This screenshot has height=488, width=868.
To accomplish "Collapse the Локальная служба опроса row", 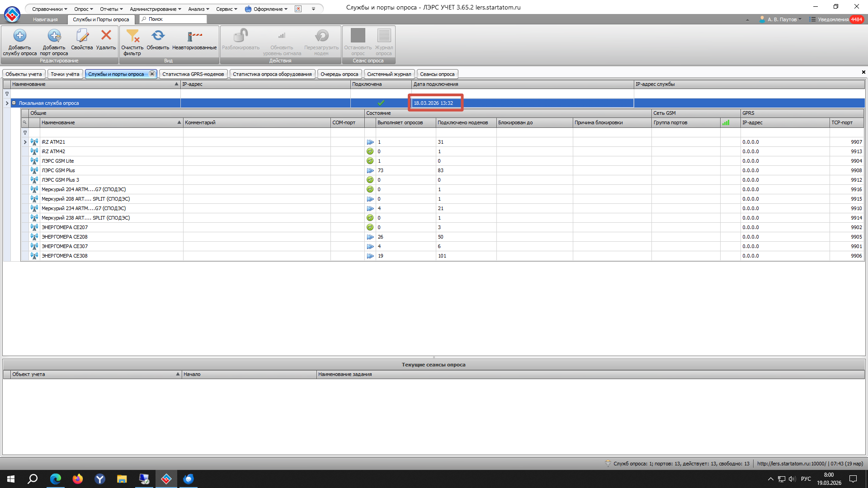I will point(14,103).
